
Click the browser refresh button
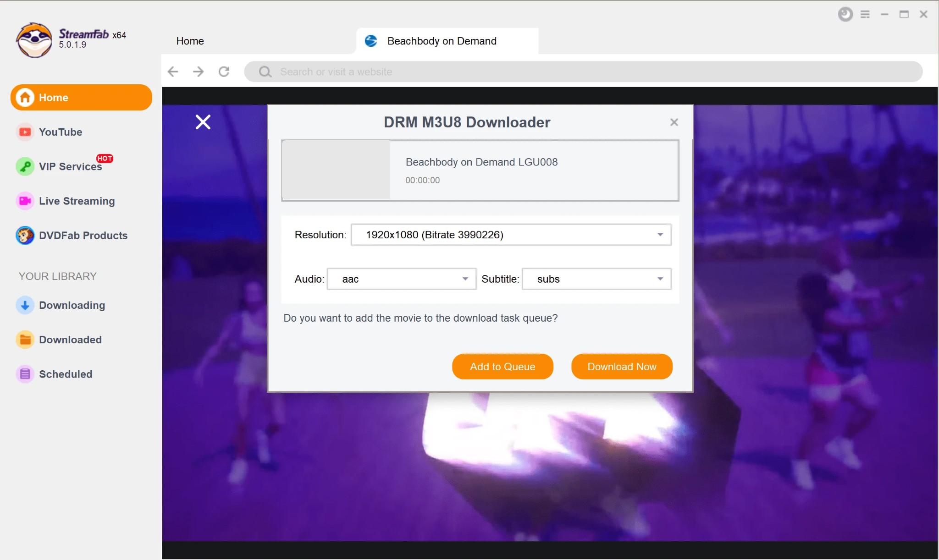[x=225, y=71]
